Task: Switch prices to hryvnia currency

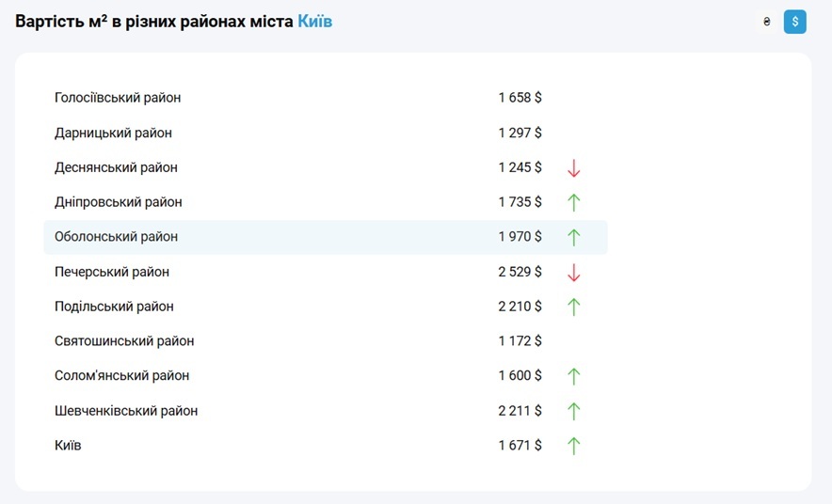Action: [767, 22]
